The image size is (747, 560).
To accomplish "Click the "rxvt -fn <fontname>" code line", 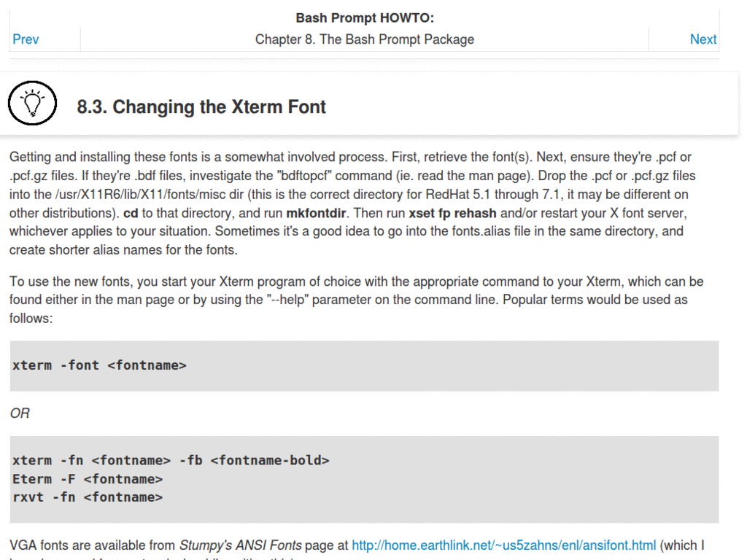I will [88, 497].
